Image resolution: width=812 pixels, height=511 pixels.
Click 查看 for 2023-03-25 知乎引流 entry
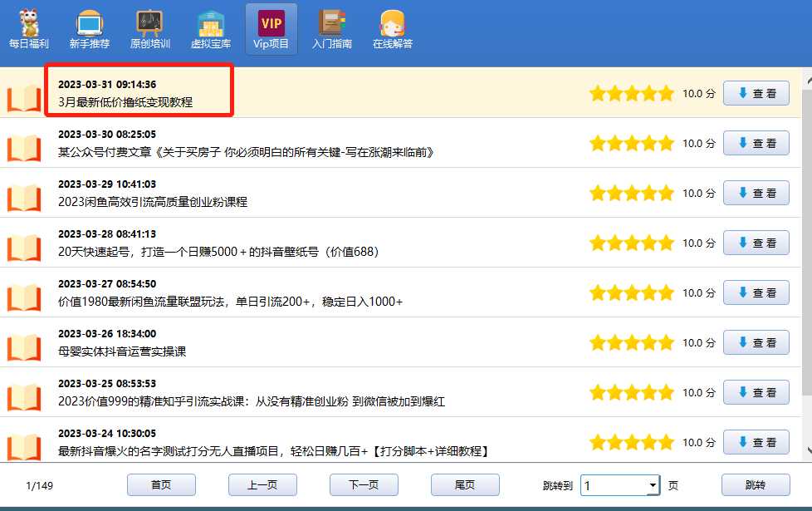(x=756, y=392)
